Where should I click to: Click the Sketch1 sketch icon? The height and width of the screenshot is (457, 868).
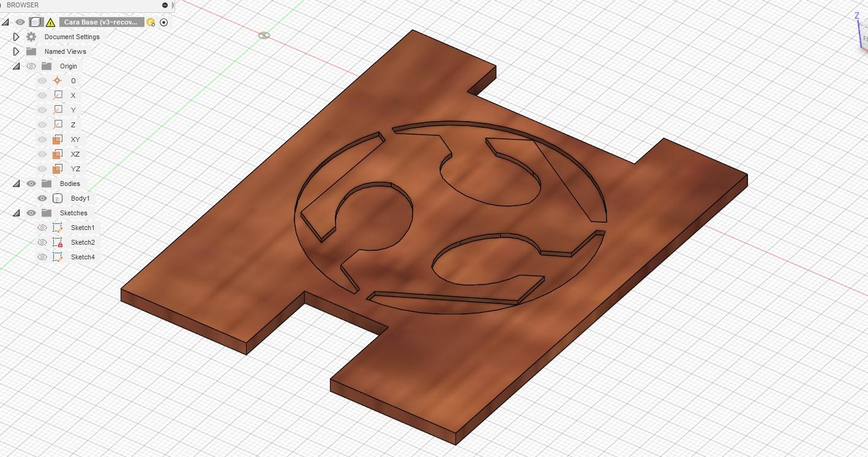point(58,228)
